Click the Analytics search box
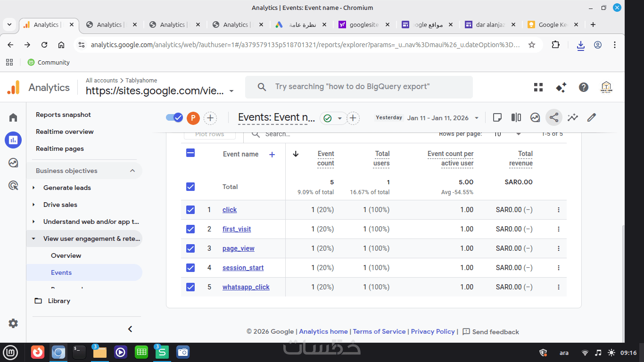The height and width of the screenshot is (362, 644). click(359, 87)
